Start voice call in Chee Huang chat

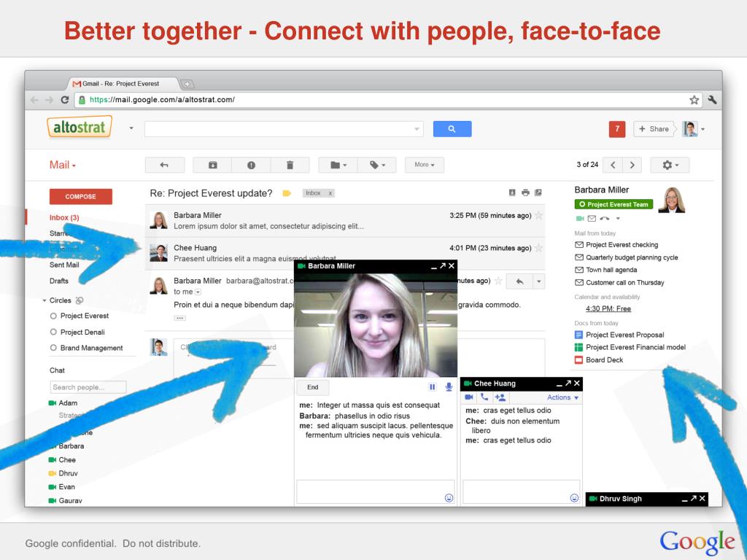click(x=484, y=397)
